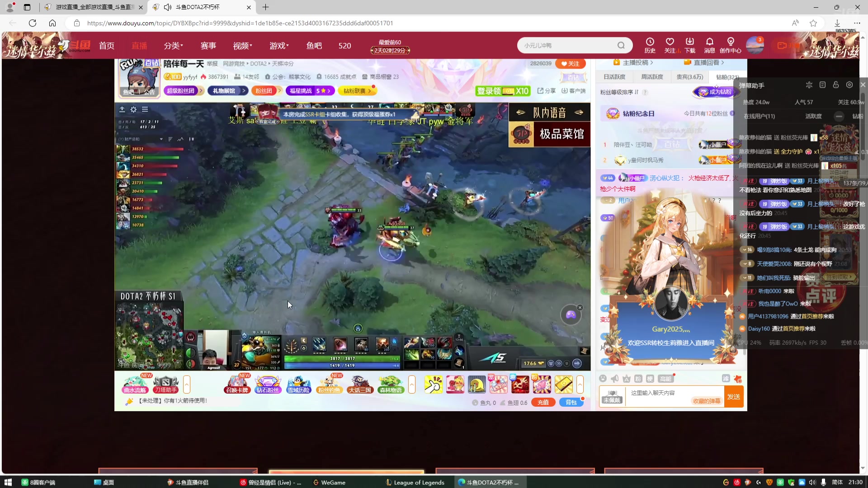Switch to the 贵宾(3.6万) tab
Image resolution: width=868 pixels, height=488 pixels.
point(689,77)
